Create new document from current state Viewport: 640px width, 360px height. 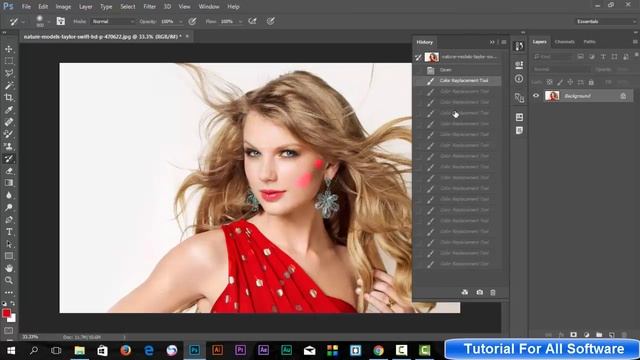pos(464,292)
